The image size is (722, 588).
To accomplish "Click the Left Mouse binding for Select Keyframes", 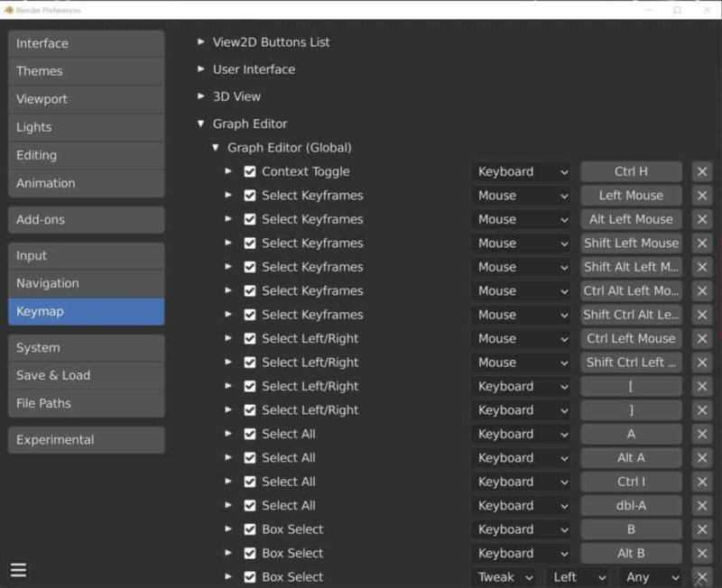I will click(x=631, y=195).
